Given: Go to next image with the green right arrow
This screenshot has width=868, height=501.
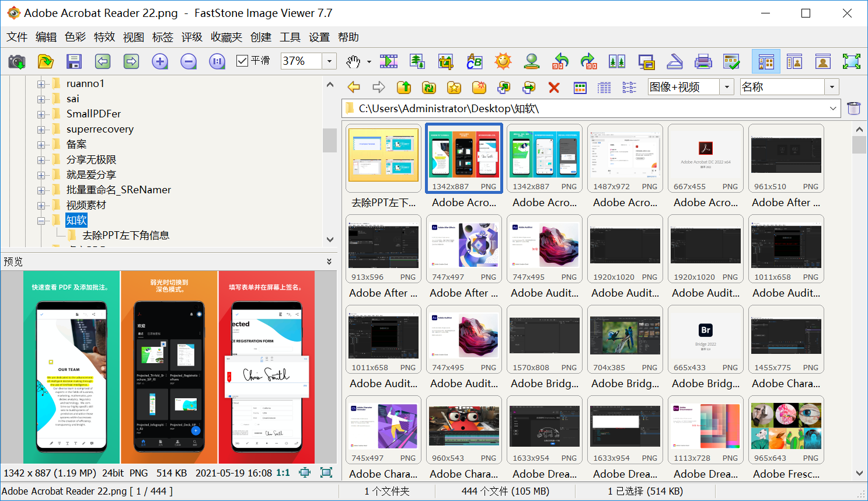Looking at the screenshot, I should point(131,61).
